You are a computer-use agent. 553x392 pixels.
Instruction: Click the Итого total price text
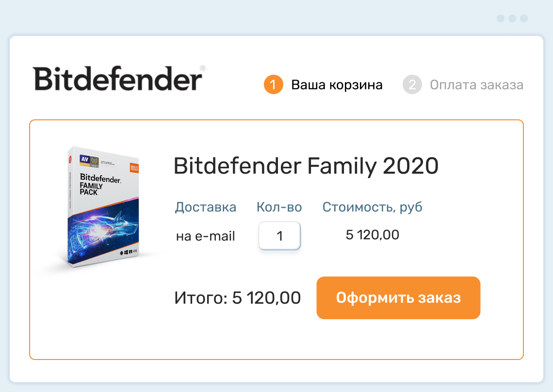coord(238,298)
